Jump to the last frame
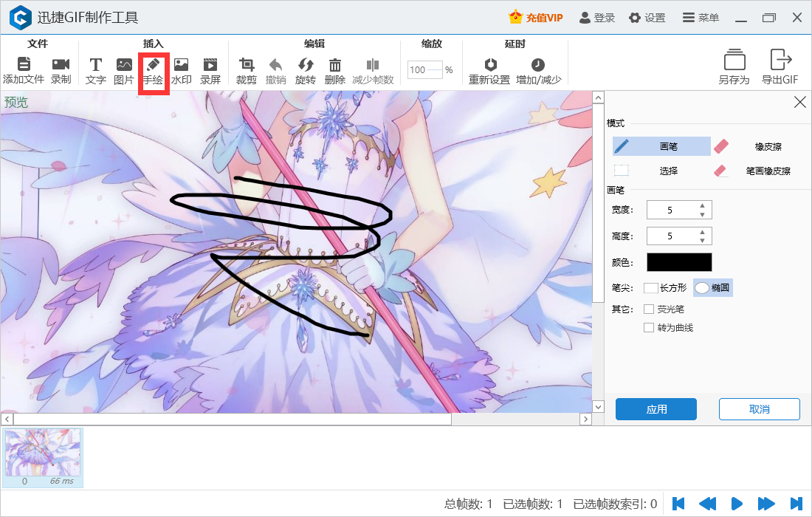812x517 pixels. 796,504
